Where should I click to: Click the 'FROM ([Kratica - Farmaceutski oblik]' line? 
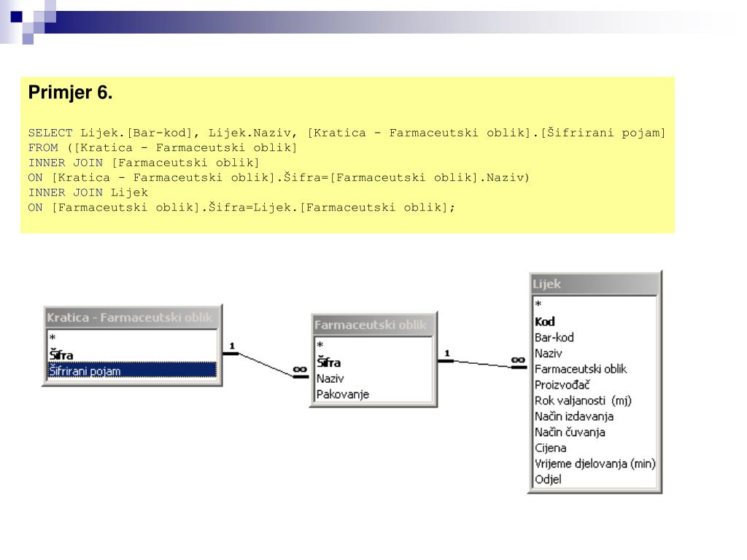tap(163, 147)
